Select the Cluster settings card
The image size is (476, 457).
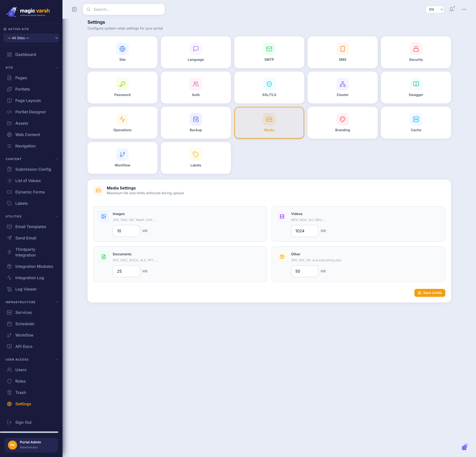point(342,87)
